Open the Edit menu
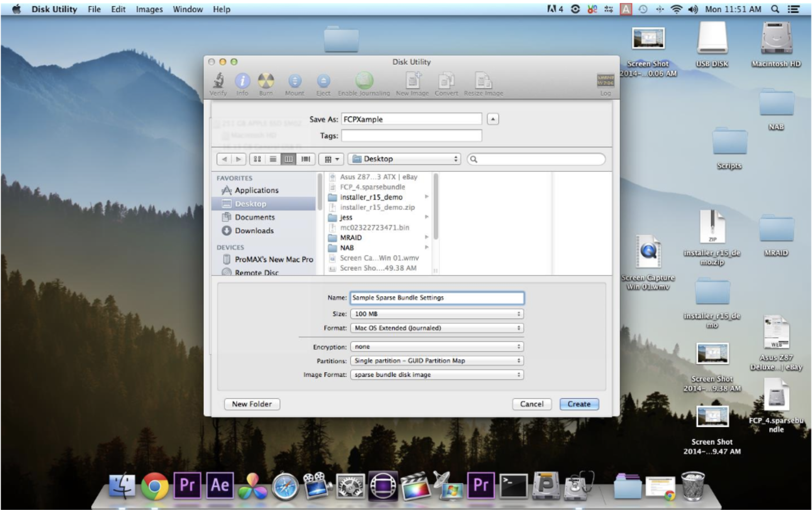The height and width of the screenshot is (510, 812). [118, 9]
